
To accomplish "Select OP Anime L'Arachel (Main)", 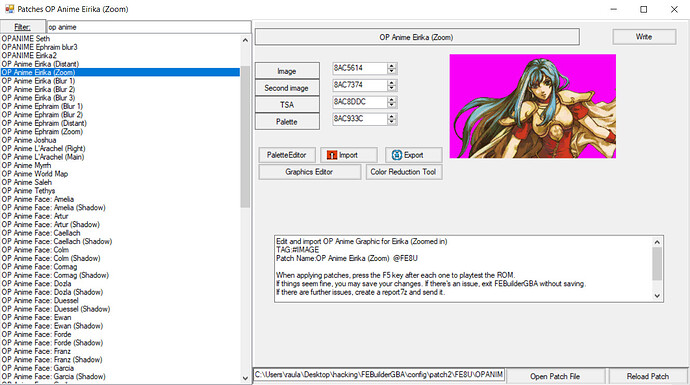I will coord(120,157).
